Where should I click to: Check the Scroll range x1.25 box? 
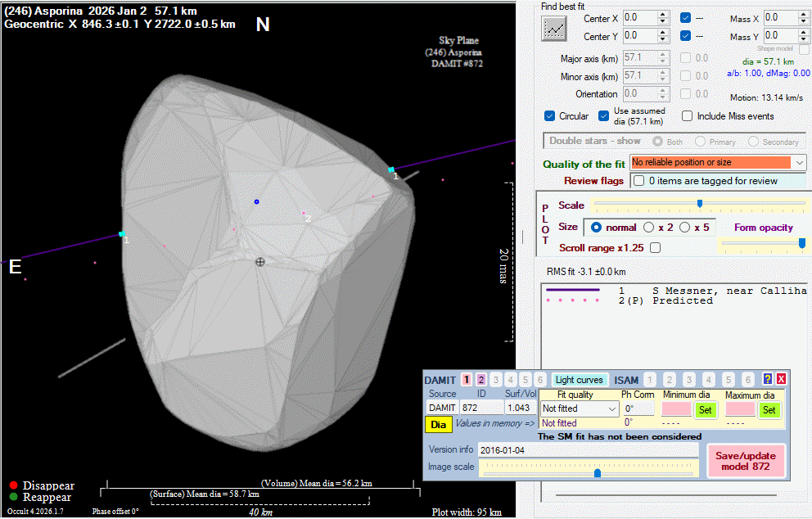point(655,247)
